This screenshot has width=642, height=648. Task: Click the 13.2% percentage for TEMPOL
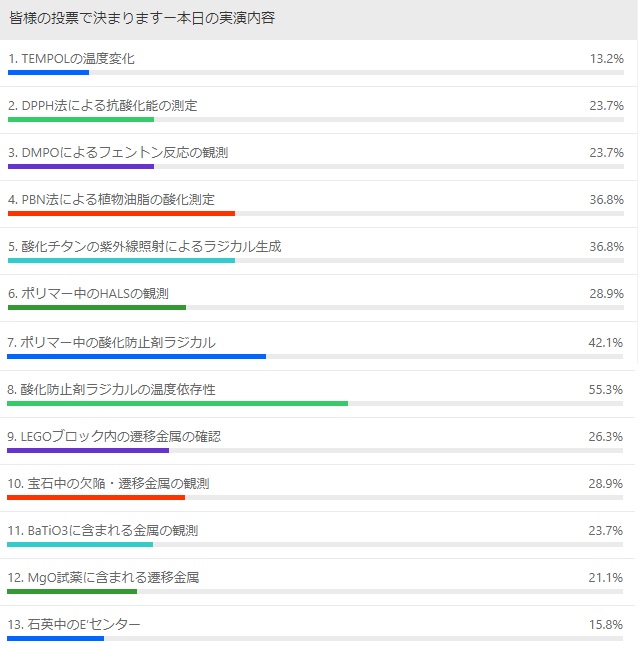click(606, 59)
